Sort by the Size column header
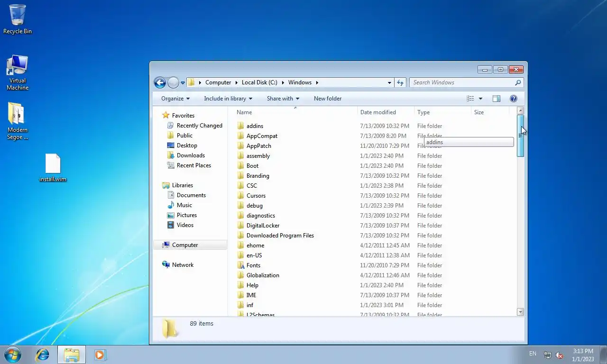Image resolution: width=607 pixels, height=364 pixels. click(x=490, y=112)
